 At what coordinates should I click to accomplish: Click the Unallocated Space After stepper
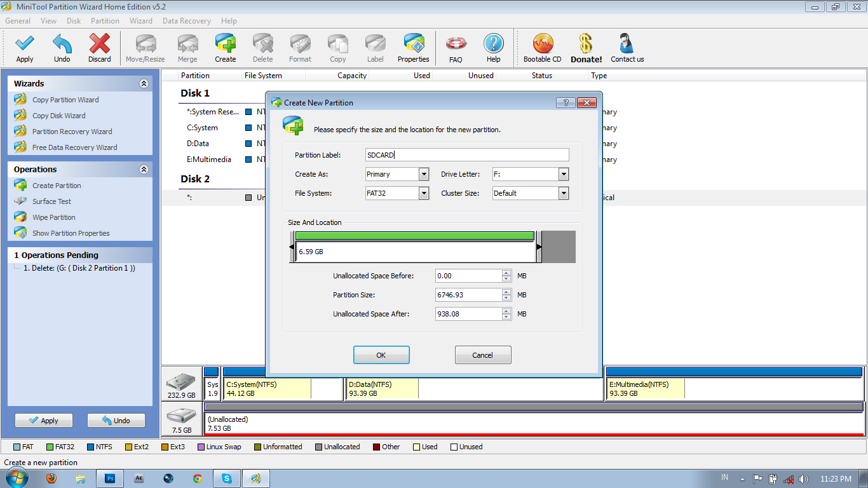pos(506,314)
